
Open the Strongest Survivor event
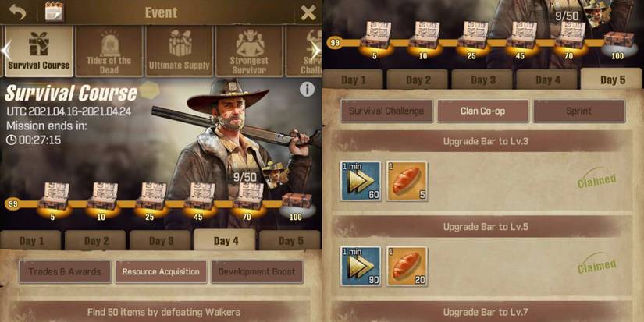tap(249, 51)
